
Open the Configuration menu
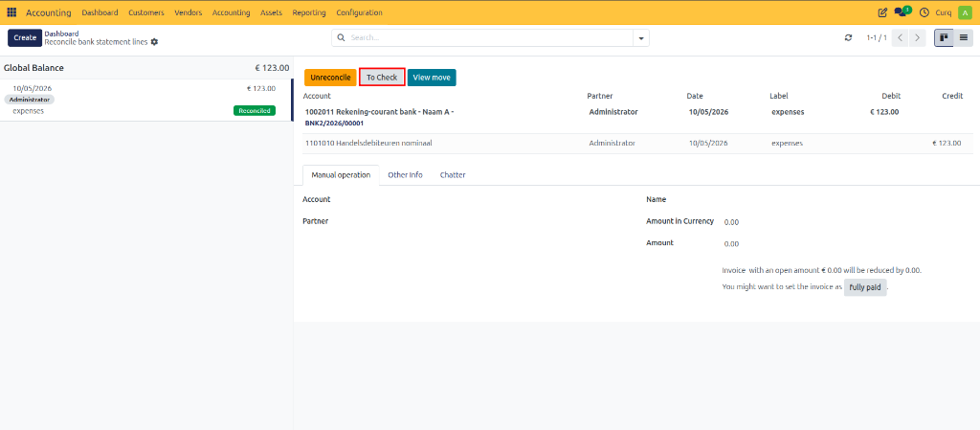point(360,12)
